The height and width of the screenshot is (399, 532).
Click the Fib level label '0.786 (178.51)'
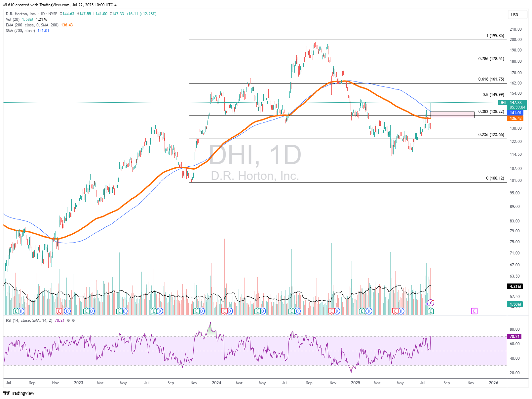(x=491, y=59)
